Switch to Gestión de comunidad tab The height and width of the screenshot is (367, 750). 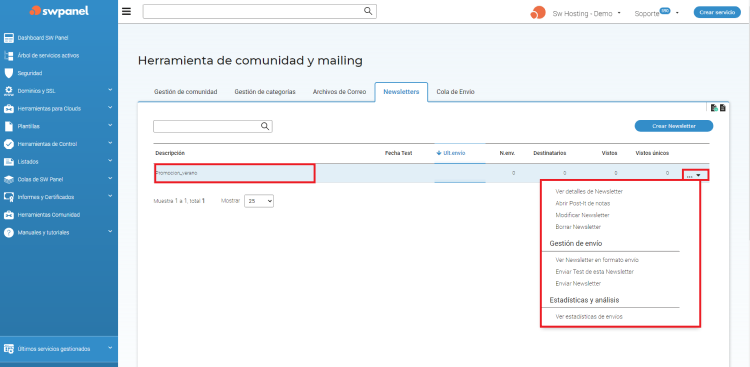[x=186, y=92]
